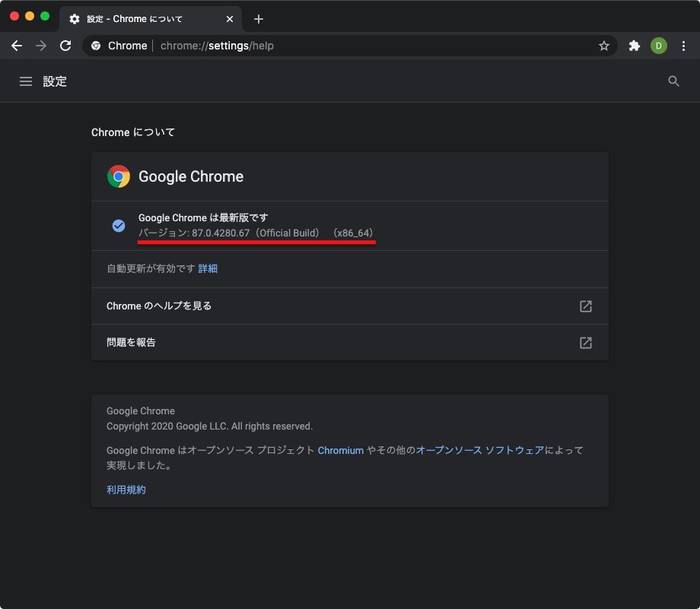Viewport: 700px width, 609px height.
Task: Click the version 87.0.4280.67 text
Action: point(255,233)
